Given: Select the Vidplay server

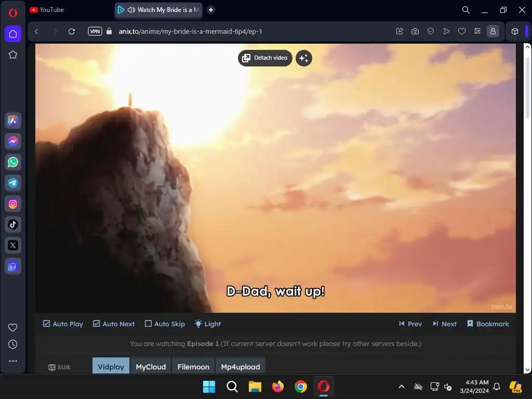Looking at the screenshot, I should click(111, 366).
